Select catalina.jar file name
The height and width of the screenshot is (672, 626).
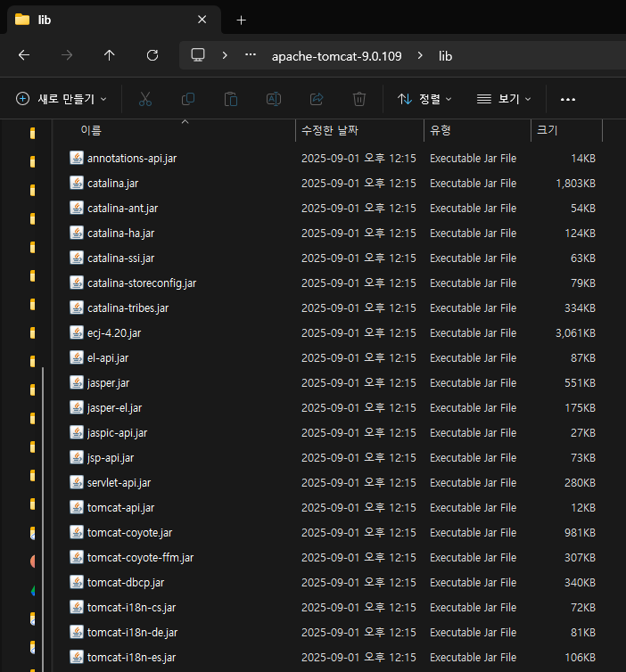click(112, 184)
